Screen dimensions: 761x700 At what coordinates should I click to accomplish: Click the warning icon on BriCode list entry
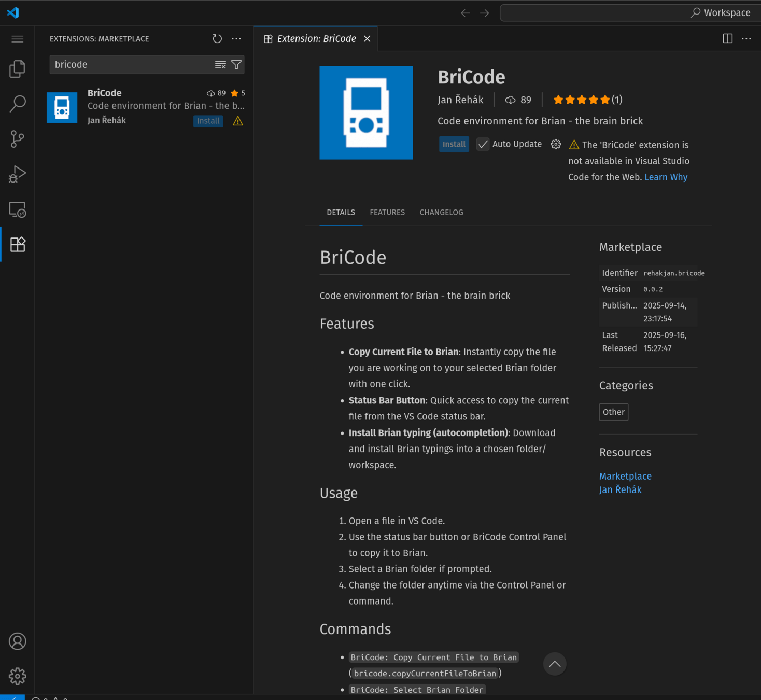click(x=238, y=121)
